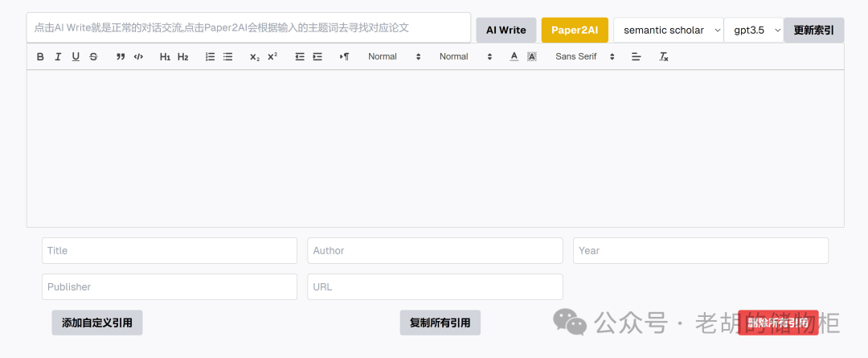Click the 更新索引 button
This screenshot has height=358, width=868.
click(813, 30)
